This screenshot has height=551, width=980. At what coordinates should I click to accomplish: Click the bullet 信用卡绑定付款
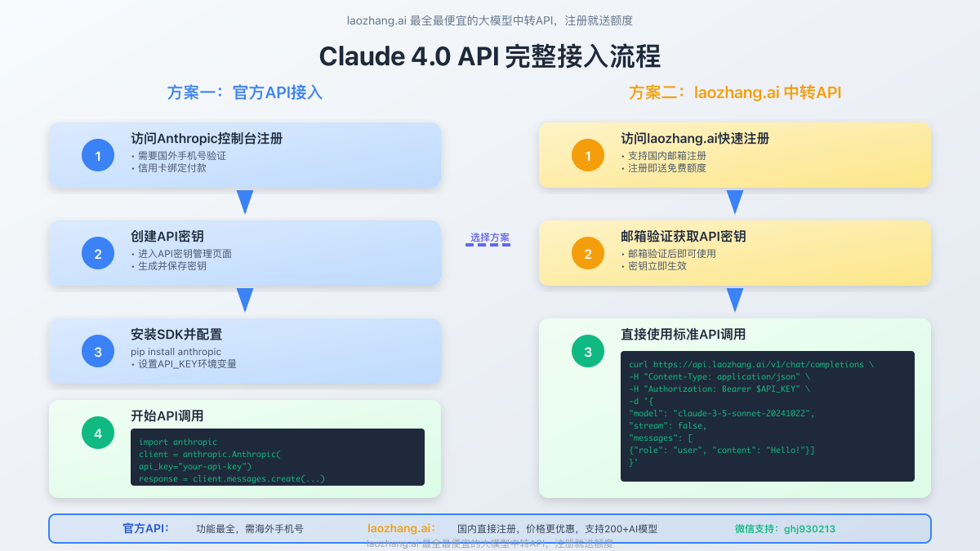point(168,167)
